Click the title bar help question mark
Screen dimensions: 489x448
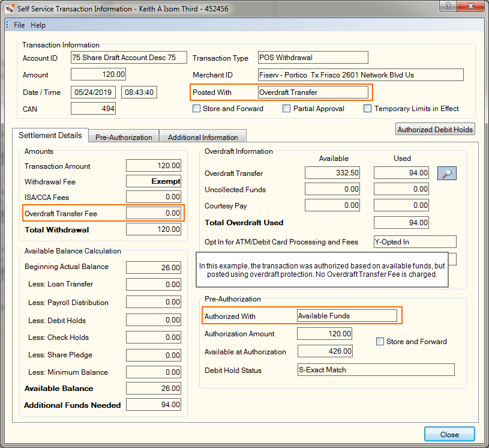pyautogui.click(x=448, y=6)
